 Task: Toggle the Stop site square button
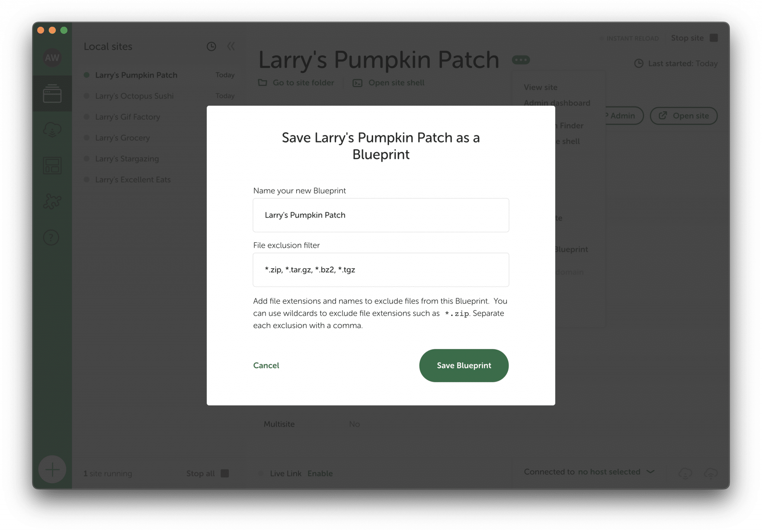(x=714, y=38)
